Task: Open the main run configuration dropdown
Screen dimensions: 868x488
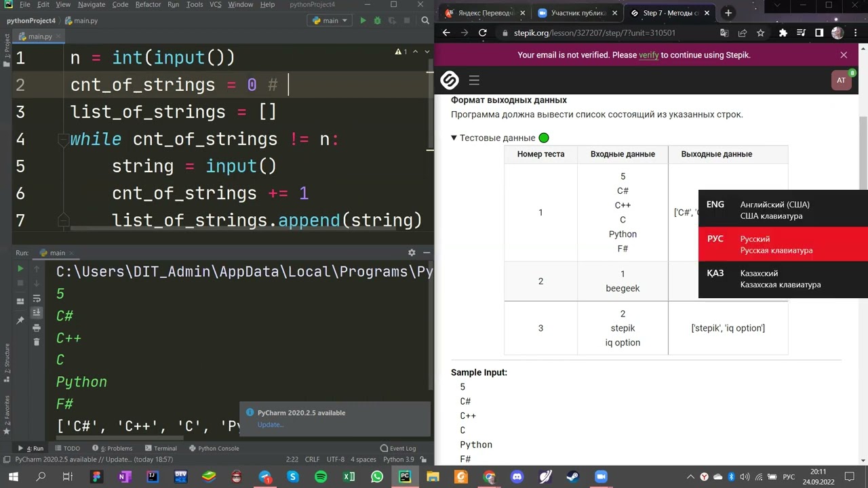Action: (x=330, y=20)
